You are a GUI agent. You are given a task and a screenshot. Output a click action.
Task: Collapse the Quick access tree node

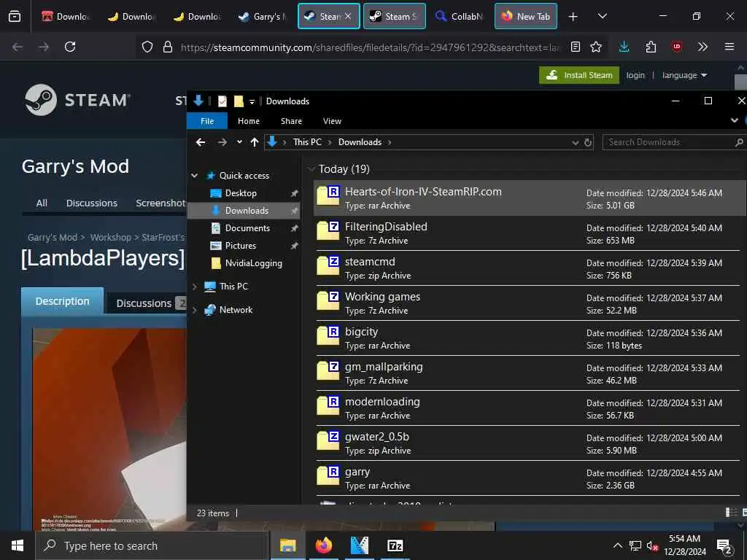point(194,175)
